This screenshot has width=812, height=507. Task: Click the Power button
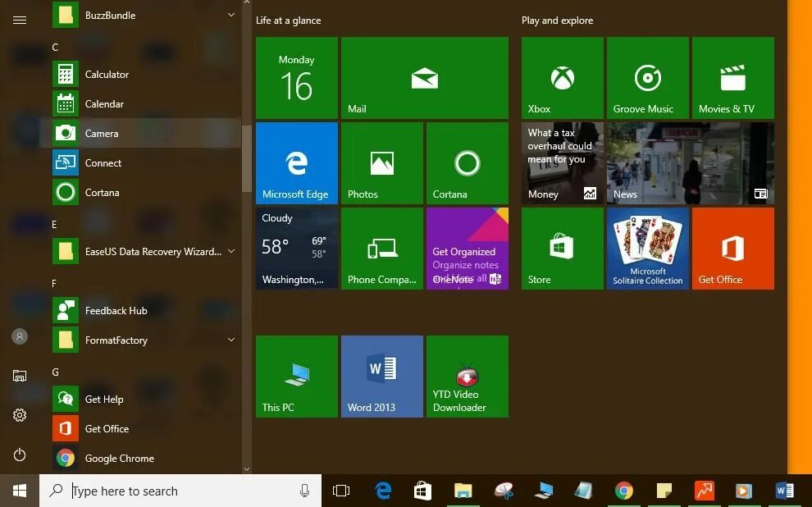pyautogui.click(x=20, y=454)
